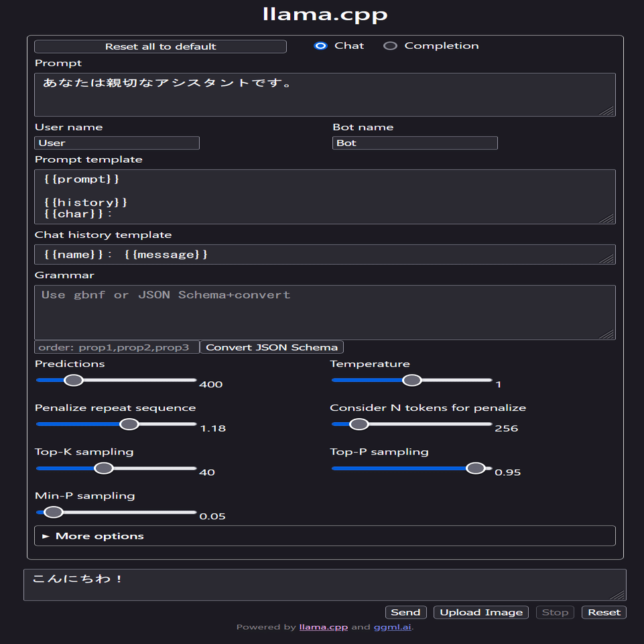644x644 pixels.
Task: Adjust the Top-K sampling slider
Action: pyautogui.click(x=116, y=468)
